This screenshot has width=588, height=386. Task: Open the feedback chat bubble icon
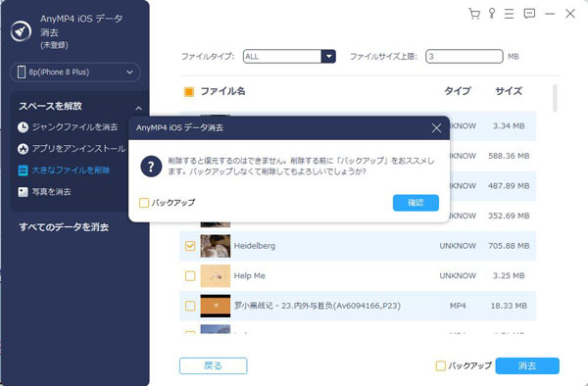click(529, 14)
